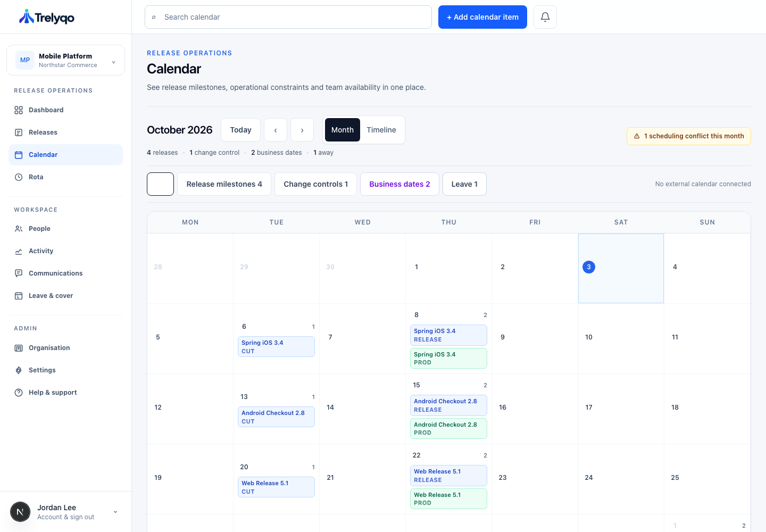Viewport: 766px width, 532px height.
Task: Open People via its sidebar icon
Action: [19, 229]
